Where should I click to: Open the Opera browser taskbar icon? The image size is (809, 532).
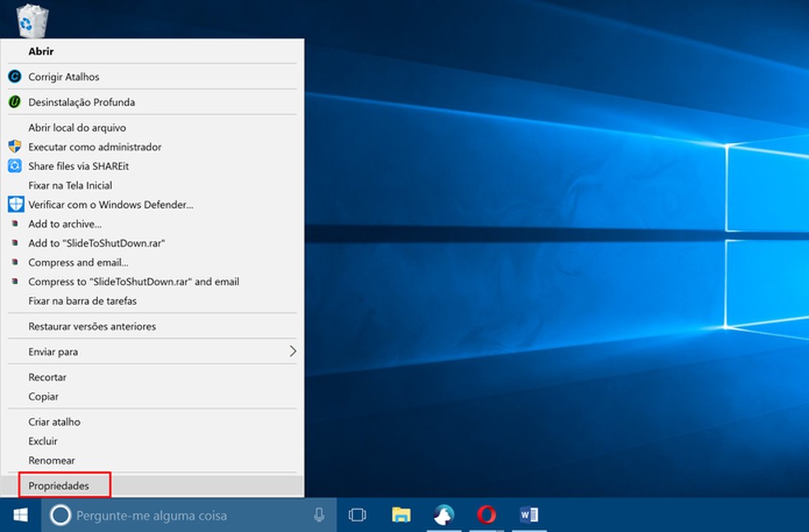(x=486, y=515)
